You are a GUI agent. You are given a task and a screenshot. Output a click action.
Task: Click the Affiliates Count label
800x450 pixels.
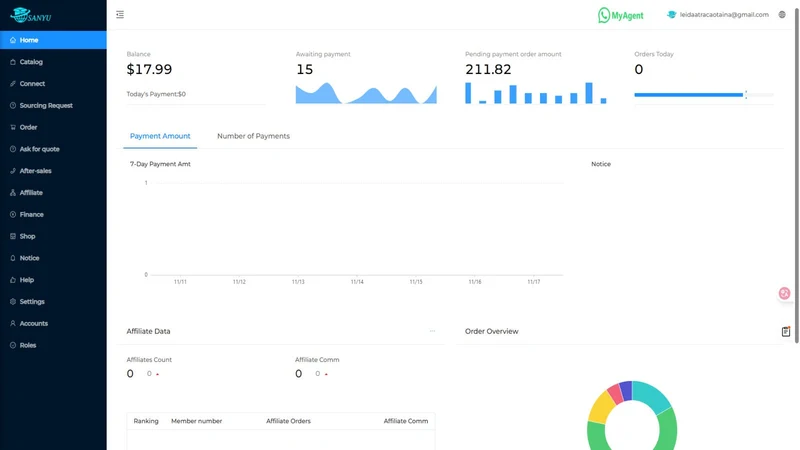[149, 360]
